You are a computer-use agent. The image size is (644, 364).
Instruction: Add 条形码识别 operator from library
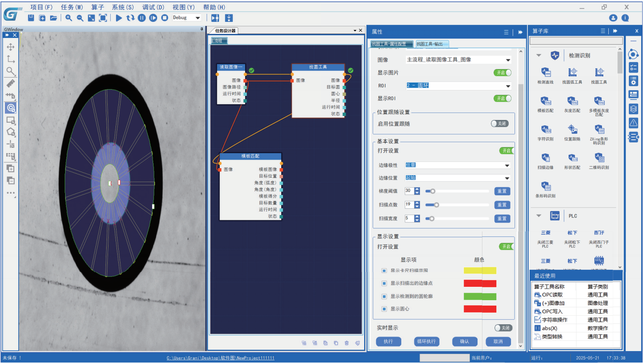pos(546,190)
